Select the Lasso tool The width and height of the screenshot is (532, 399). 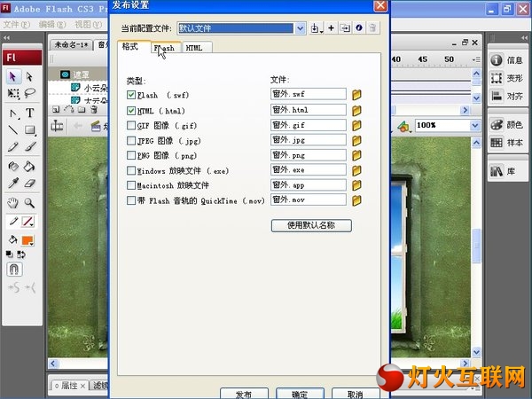point(30,92)
